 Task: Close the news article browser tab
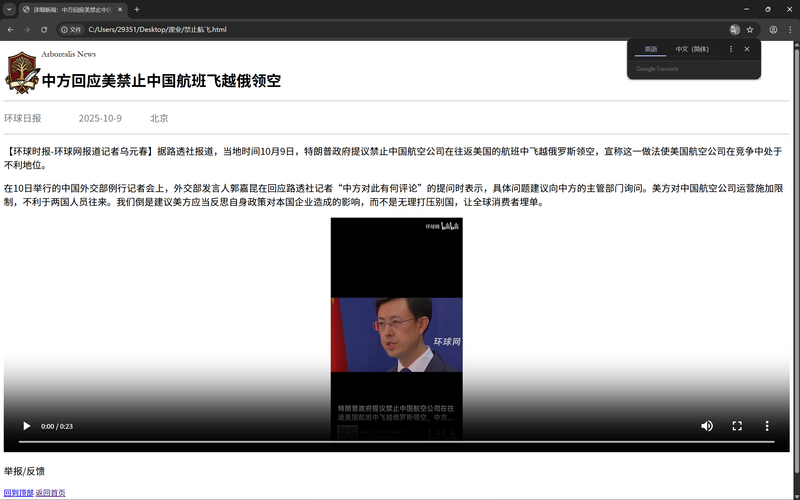(120, 9)
